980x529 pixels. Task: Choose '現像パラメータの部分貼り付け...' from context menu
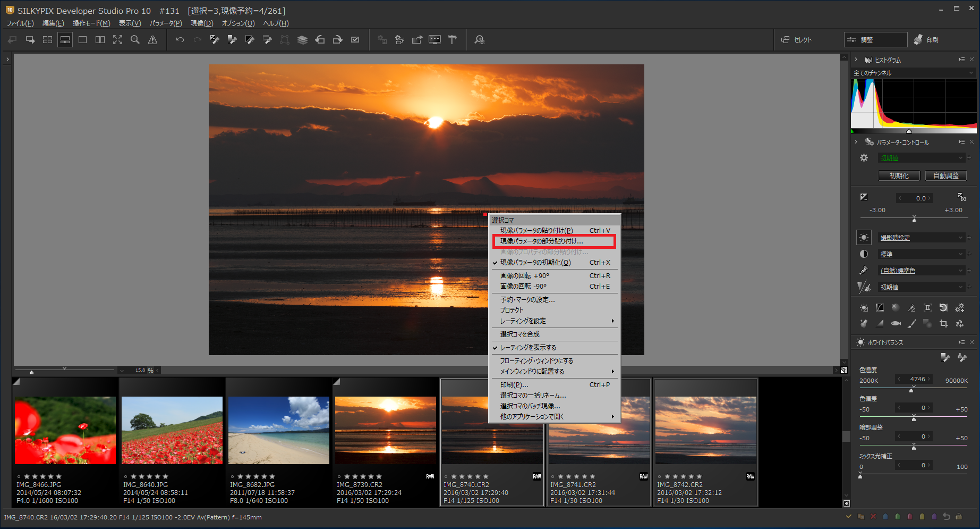click(x=554, y=241)
